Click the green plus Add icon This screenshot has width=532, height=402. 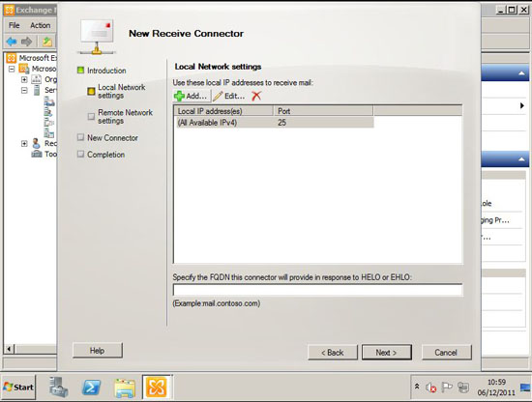[179, 97]
